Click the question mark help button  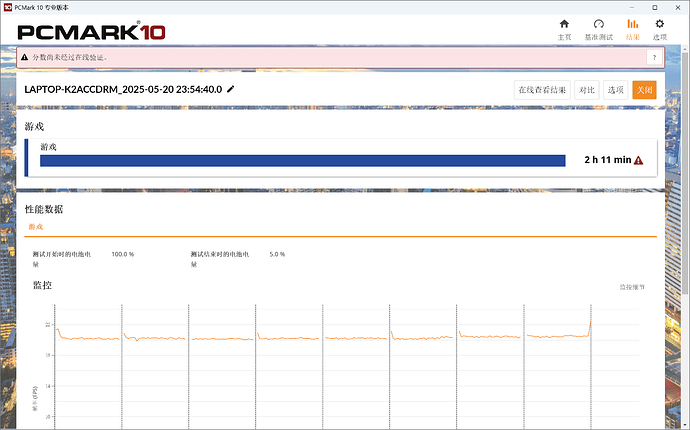pos(655,59)
